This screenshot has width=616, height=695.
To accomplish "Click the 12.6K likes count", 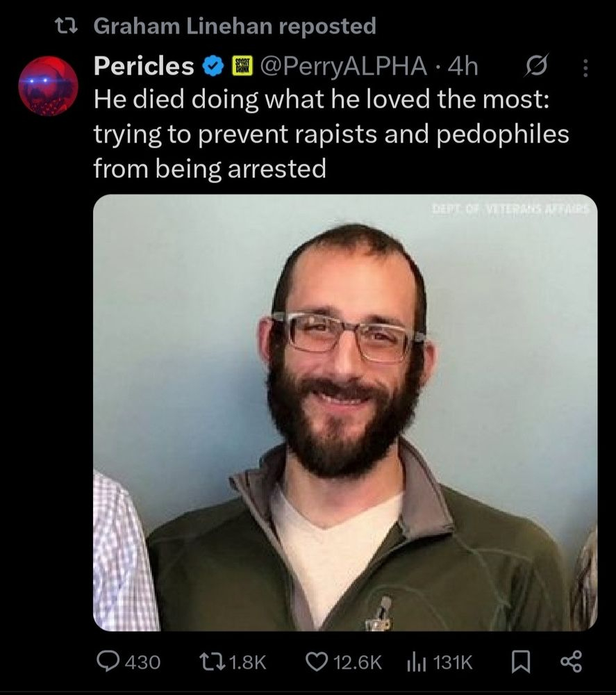I will click(x=357, y=662).
